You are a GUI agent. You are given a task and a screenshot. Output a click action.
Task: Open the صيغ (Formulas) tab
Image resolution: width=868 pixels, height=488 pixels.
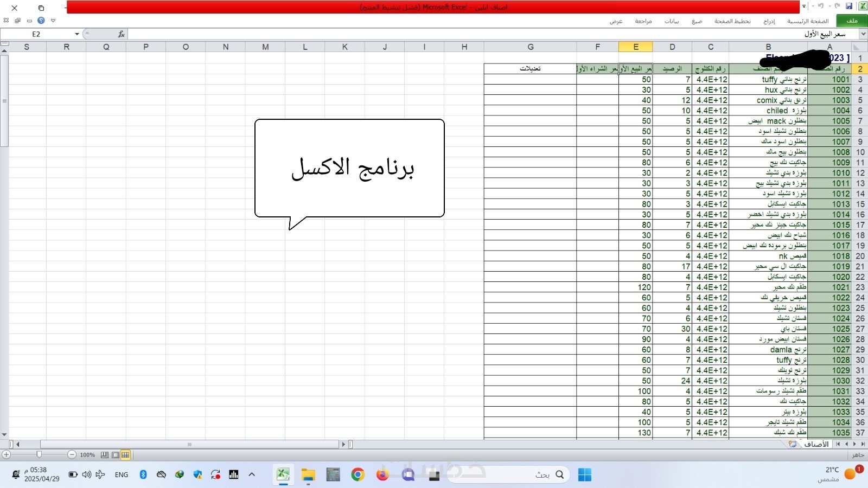(x=697, y=21)
